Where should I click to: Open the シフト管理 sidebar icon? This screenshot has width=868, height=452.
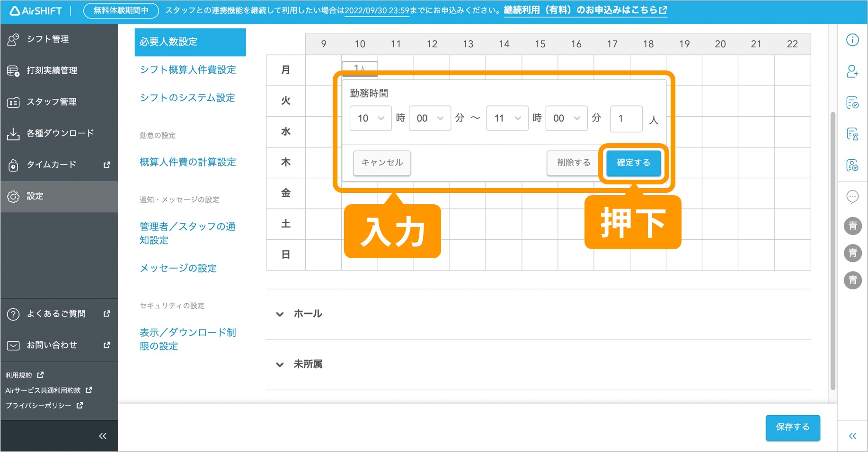(14, 39)
